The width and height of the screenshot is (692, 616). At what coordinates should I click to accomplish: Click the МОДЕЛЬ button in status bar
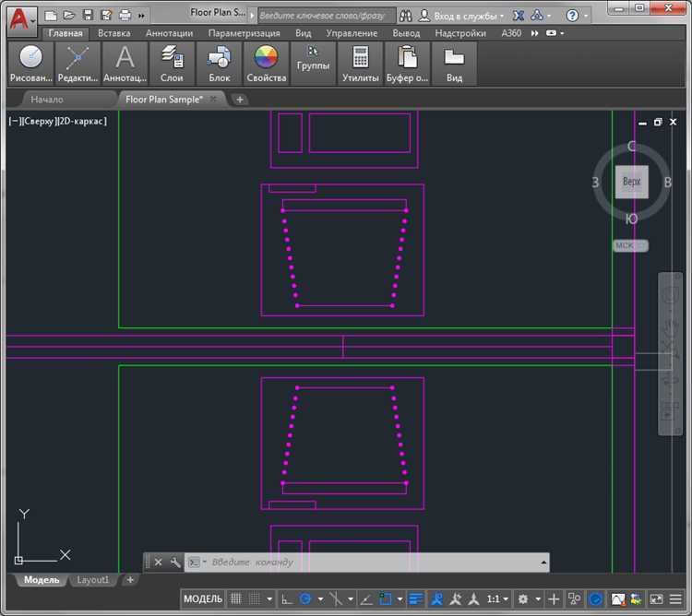pyautogui.click(x=203, y=598)
